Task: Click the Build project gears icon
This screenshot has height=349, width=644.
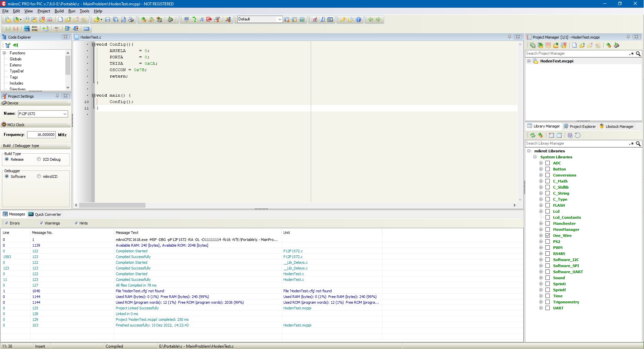Action: pos(144,19)
